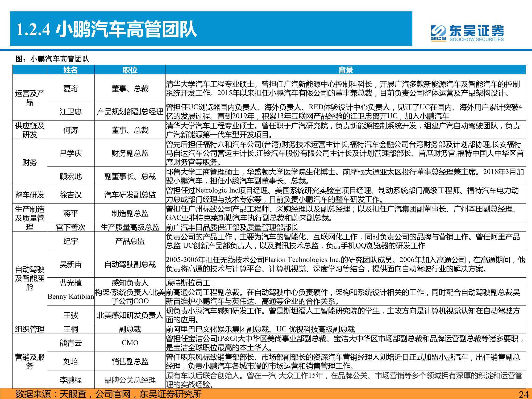The height and width of the screenshot is (399, 532).
Task: Click the background cell 前广汽丰田品质保证部及质量管理部部长
Action: (346, 227)
